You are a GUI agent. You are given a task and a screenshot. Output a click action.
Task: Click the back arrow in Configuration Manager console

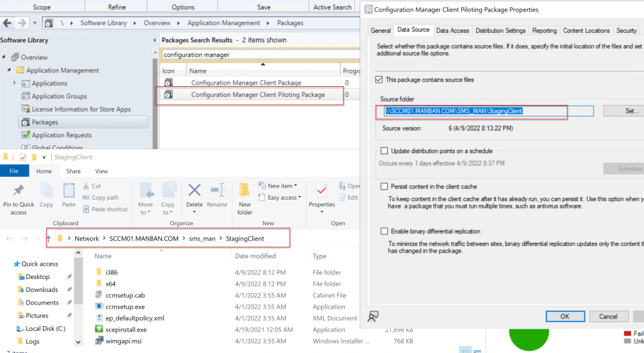click(x=7, y=23)
